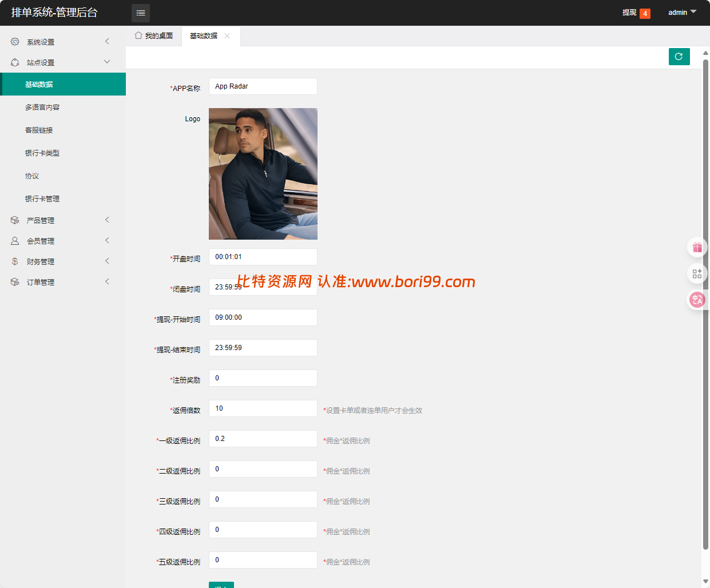The height and width of the screenshot is (588, 710).
Task: Click the 二级返佣比例 input field
Action: (x=263, y=469)
